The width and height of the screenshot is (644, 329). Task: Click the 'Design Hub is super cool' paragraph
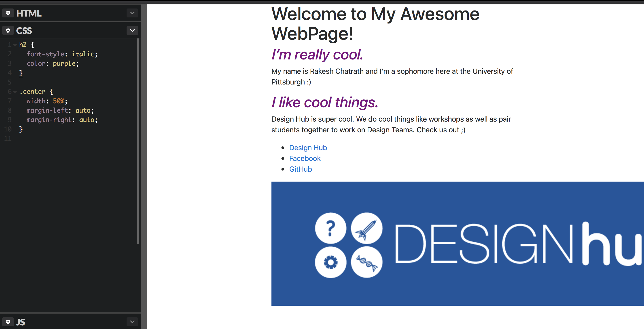[391, 124]
